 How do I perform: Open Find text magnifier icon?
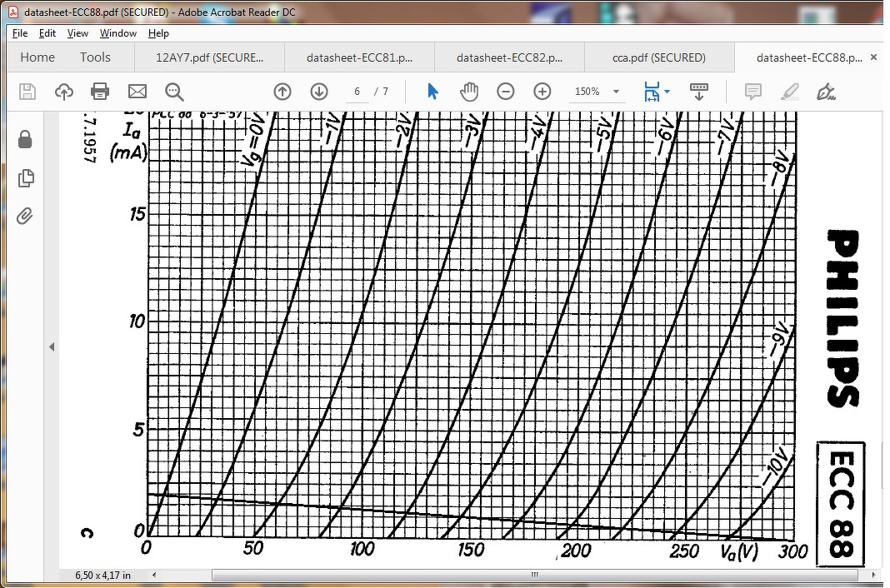pos(174,92)
